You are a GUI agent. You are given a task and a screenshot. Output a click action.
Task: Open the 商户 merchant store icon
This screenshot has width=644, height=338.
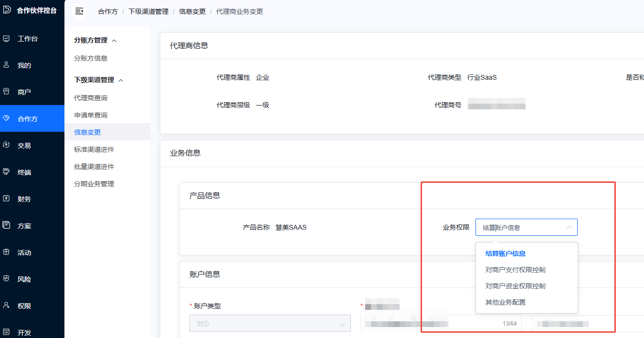7,92
